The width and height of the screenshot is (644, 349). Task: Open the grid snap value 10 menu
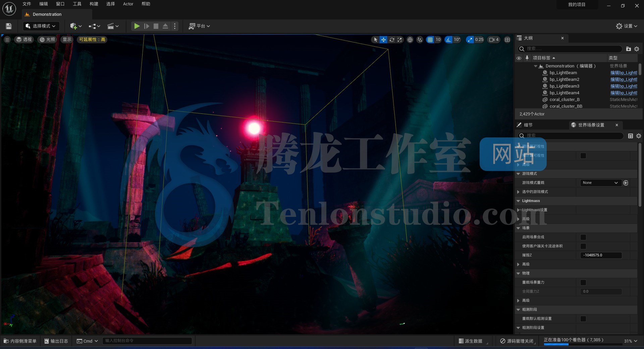coord(438,40)
